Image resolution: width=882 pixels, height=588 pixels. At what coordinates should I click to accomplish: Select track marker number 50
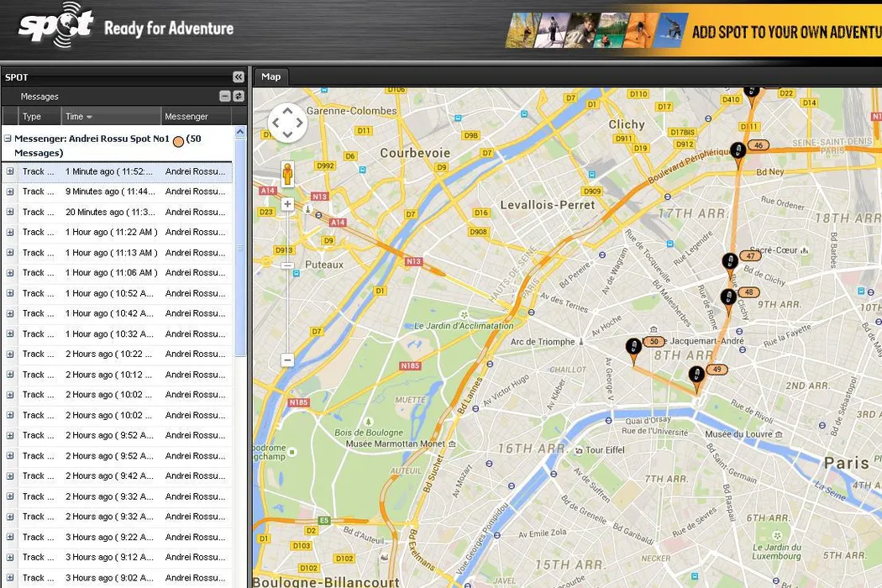[633, 348]
